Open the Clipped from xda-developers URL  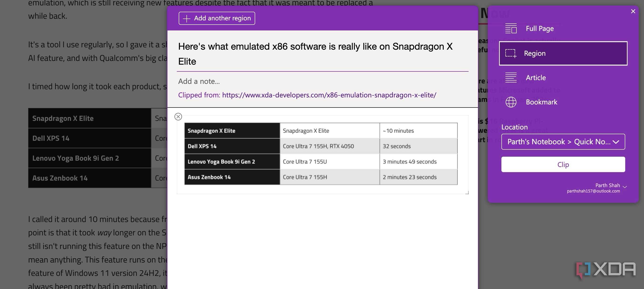pos(329,95)
